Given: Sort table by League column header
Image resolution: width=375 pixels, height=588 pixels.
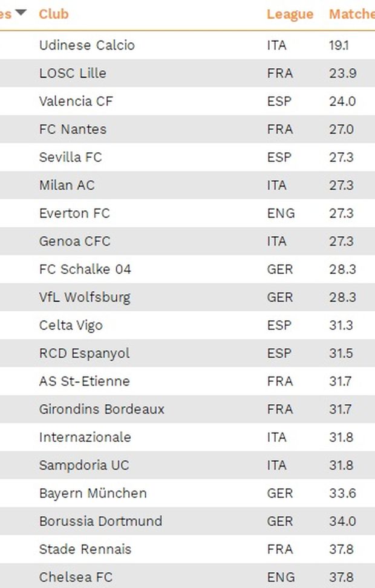Looking at the screenshot, I should pos(290,14).
